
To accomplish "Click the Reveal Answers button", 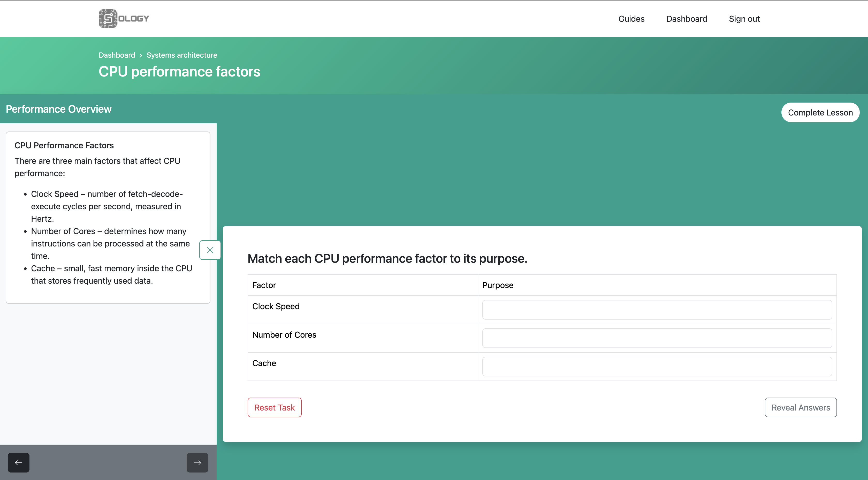I will [800, 407].
